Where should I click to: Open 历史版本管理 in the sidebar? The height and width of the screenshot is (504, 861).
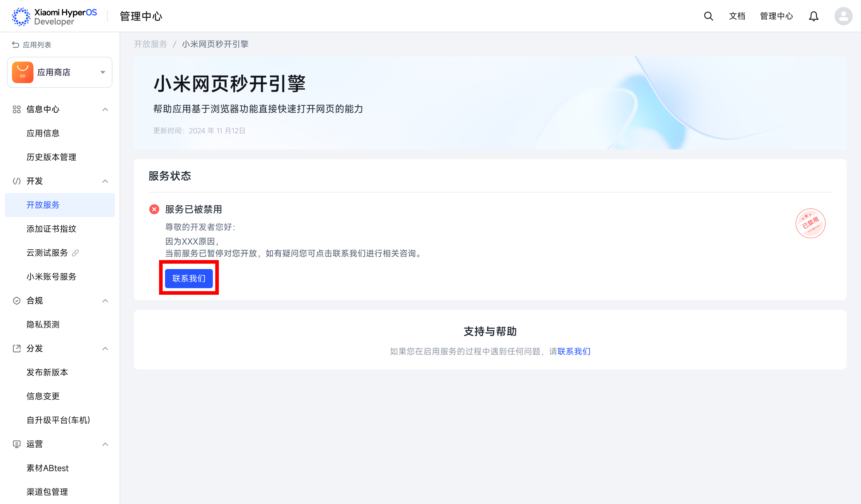click(60, 157)
